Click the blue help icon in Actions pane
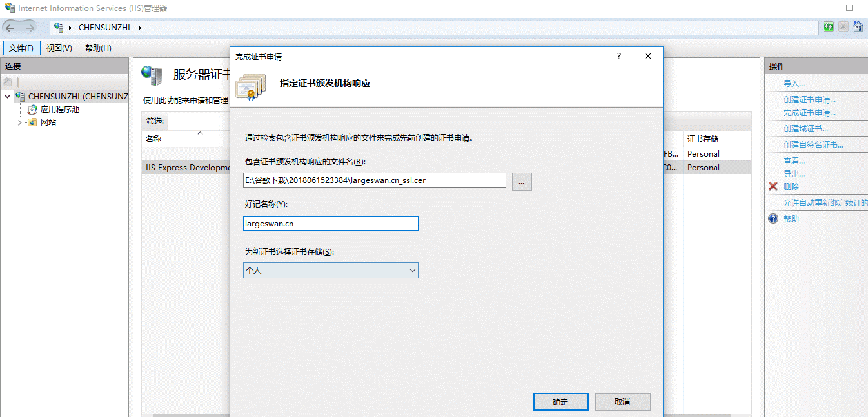The image size is (868, 417). pos(773,218)
